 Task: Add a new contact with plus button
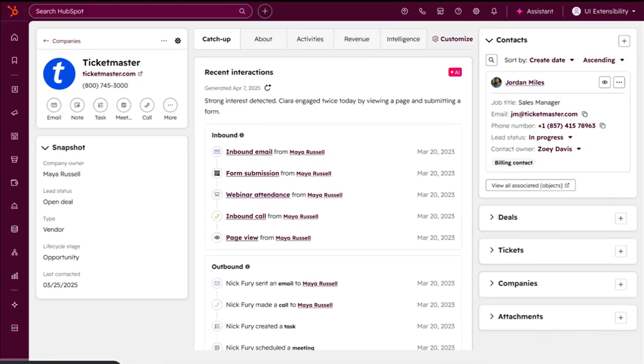[624, 41]
